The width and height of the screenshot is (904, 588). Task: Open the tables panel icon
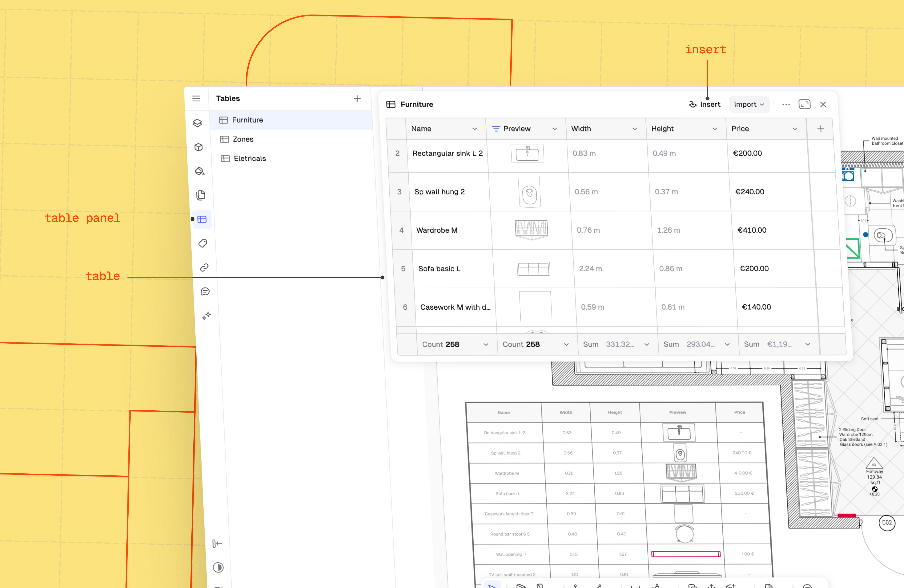(x=202, y=219)
